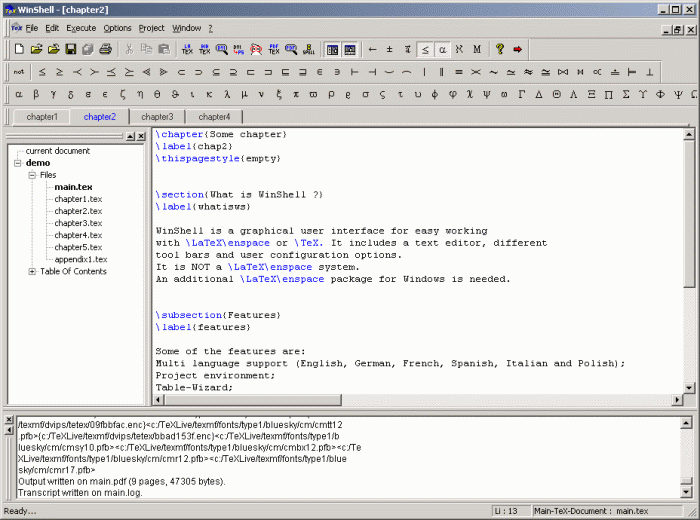The image size is (700, 520).
Task: Insert the subset-or-equal symbol
Action: pyautogui.click(x=216, y=72)
